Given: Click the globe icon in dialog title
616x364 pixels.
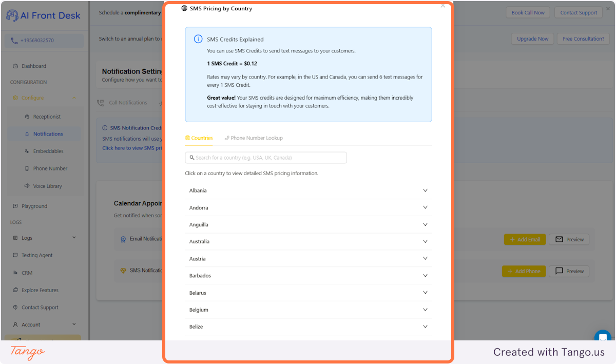Looking at the screenshot, I should point(185,8).
